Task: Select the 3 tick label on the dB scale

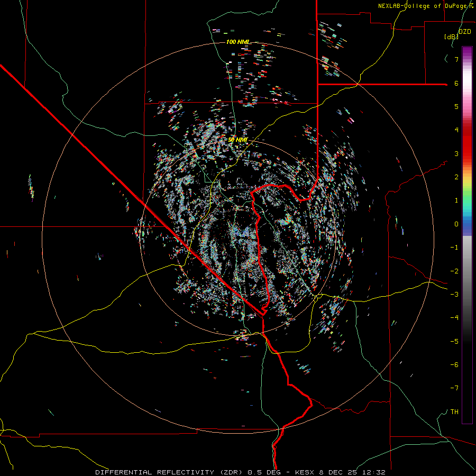Action: coord(456,153)
